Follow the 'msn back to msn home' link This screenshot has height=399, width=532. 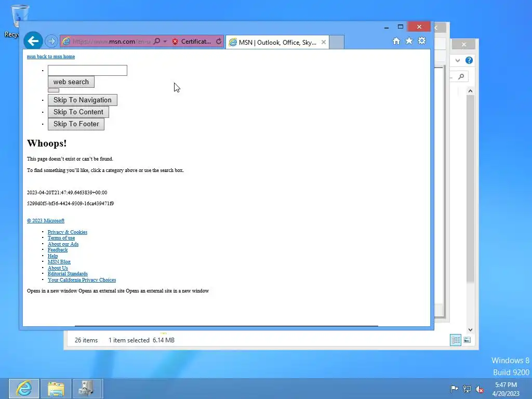click(51, 56)
